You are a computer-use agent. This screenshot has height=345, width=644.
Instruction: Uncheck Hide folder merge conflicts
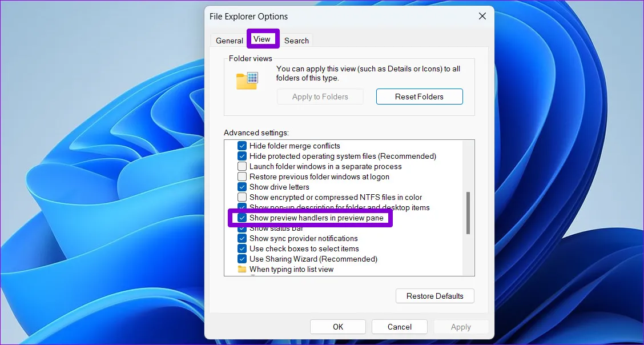241,146
